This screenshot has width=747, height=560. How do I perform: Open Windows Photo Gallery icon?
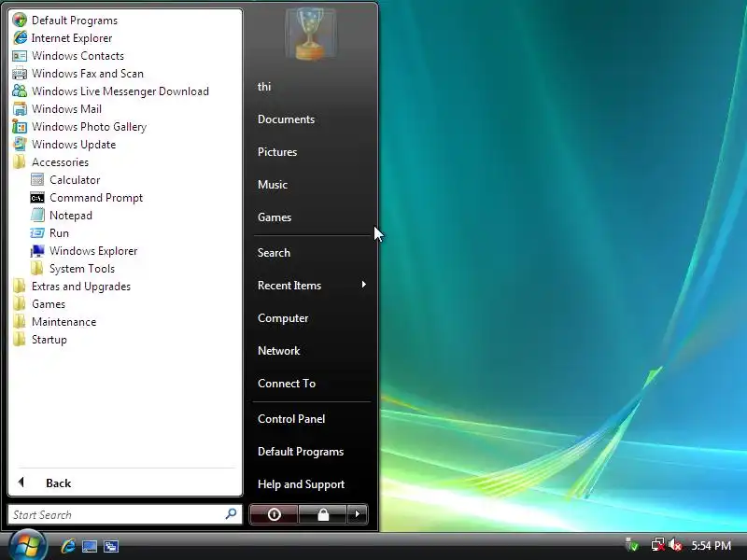pos(20,127)
